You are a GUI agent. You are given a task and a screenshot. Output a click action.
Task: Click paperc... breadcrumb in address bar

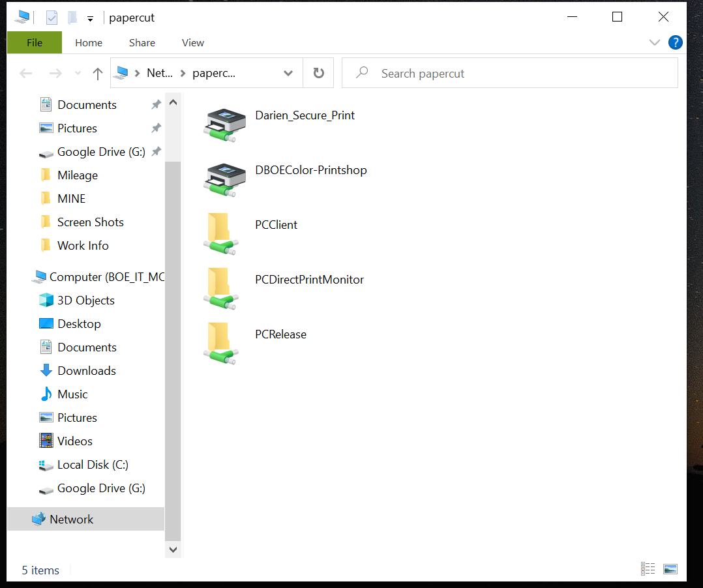tap(213, 73)
